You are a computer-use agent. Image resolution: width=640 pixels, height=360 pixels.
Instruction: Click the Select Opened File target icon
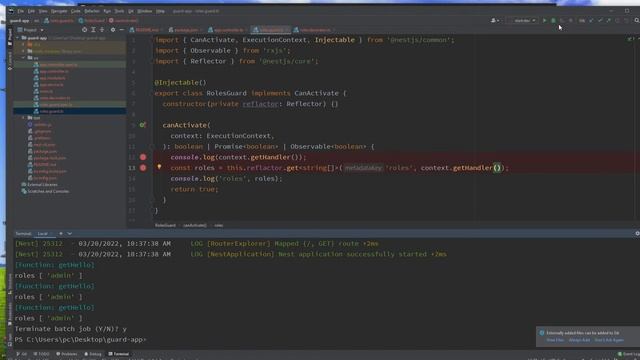[x=84, y=30]
